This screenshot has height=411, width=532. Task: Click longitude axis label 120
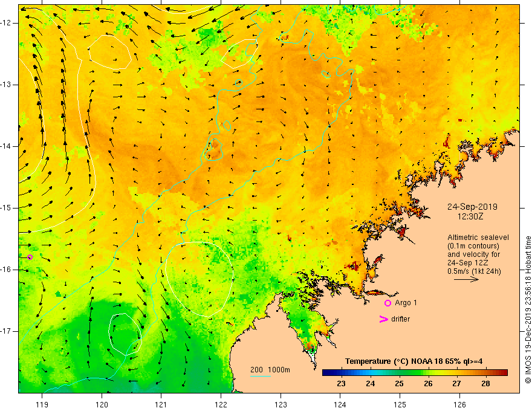pos(102,404)
